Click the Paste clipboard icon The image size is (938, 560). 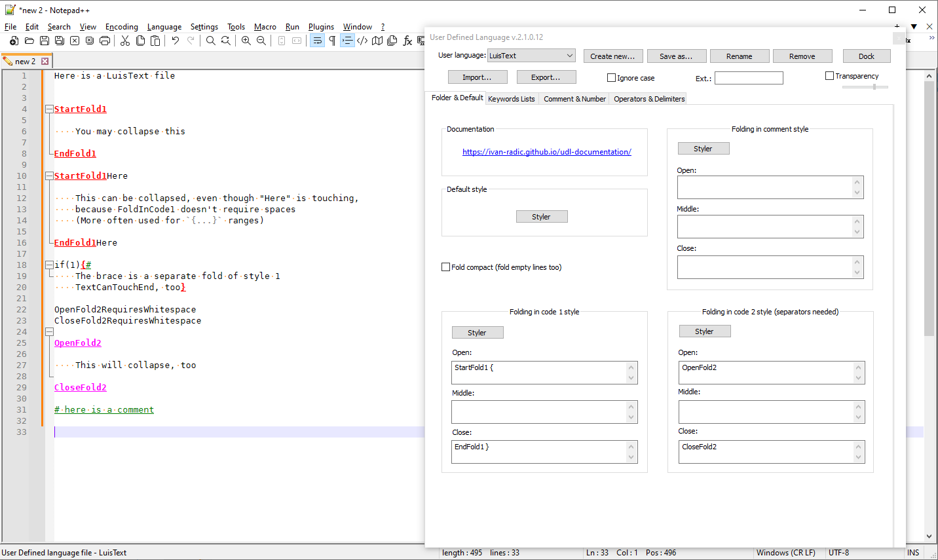(x=155, y=41)
